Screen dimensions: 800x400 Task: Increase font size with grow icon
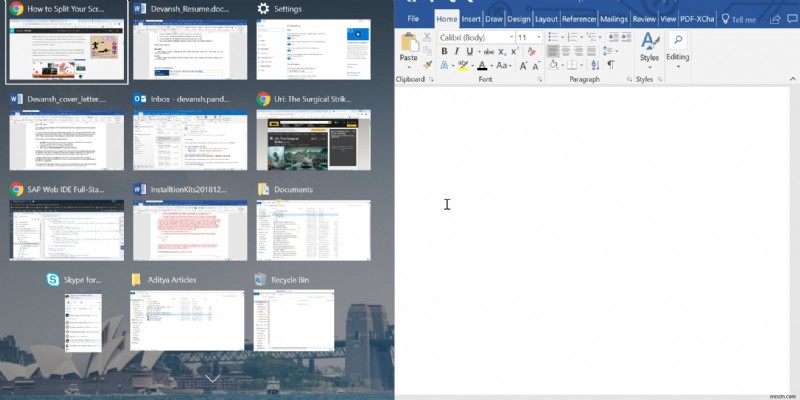point(523,66)
